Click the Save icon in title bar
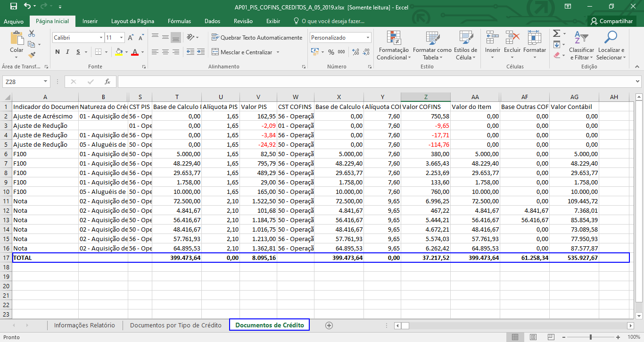The image size is (644, 342). click(13, 7)
